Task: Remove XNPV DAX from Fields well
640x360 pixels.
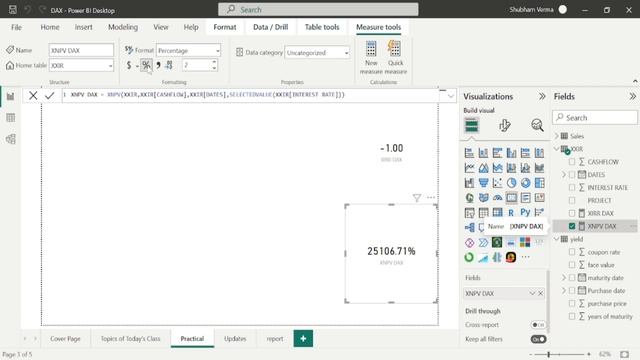Action: [540, 293]
